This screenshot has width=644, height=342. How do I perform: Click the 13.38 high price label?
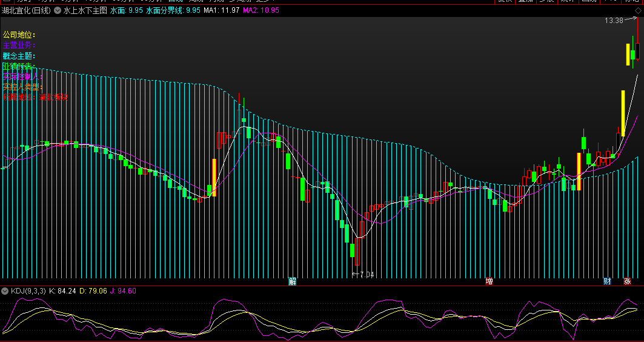[x=613, y=21]
